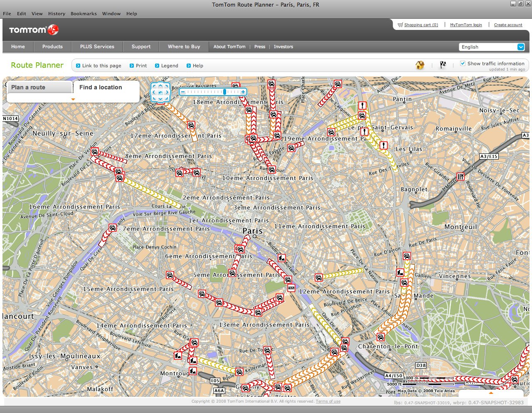This screenshot has height=413, width=532.
Task: Switch to the Find a location tab
Action: 101,87
